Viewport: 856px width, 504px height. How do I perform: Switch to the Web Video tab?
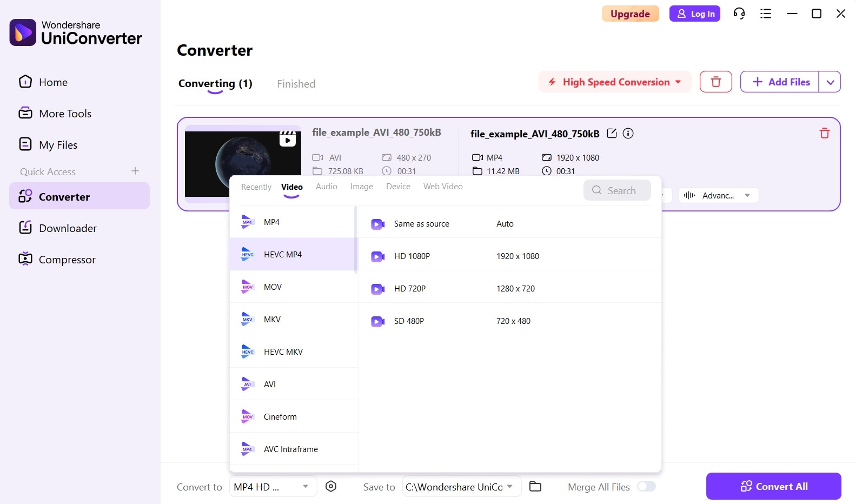[x=443, y=187]
